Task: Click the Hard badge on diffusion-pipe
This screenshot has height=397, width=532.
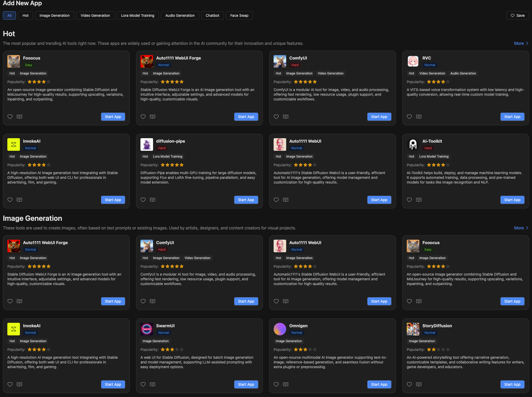Action: 162,148
